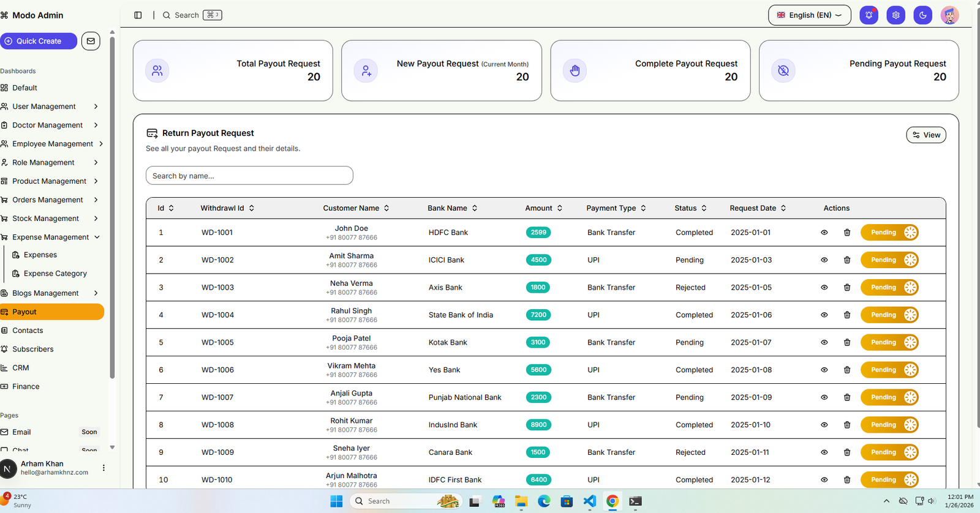Viewport: 980px width, 513px height.
Task: Open the English (EN) language dropdown
Action: click(809, 15)
